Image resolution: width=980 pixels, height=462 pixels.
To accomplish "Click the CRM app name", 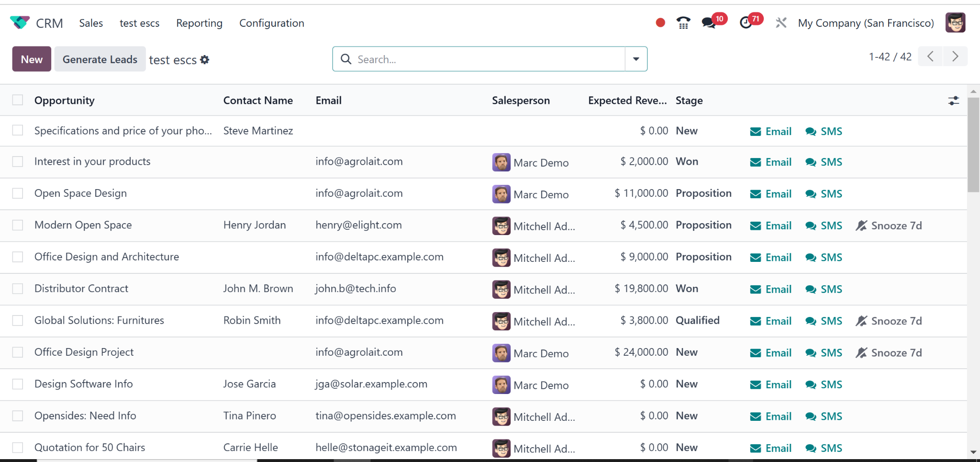I will pos(49,23).
